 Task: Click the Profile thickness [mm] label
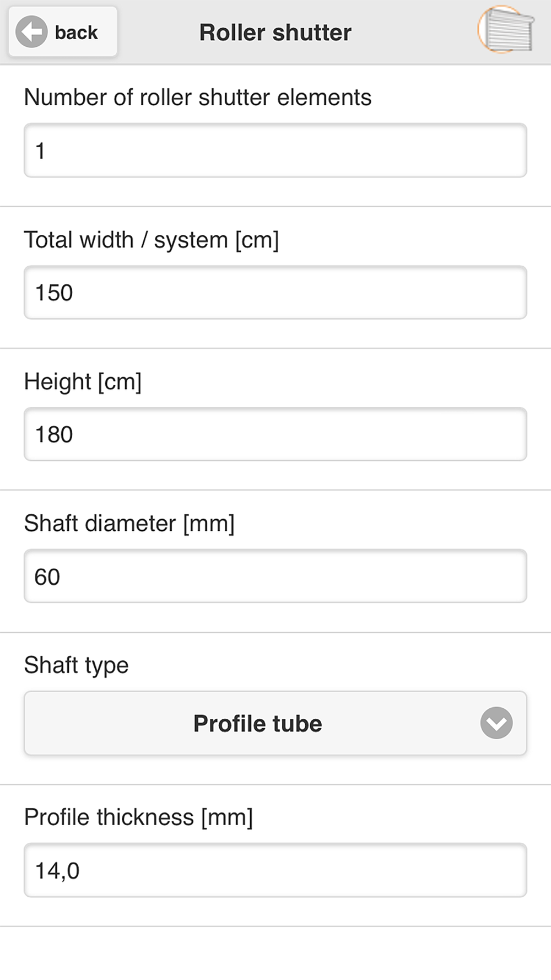tap(138, 817)
